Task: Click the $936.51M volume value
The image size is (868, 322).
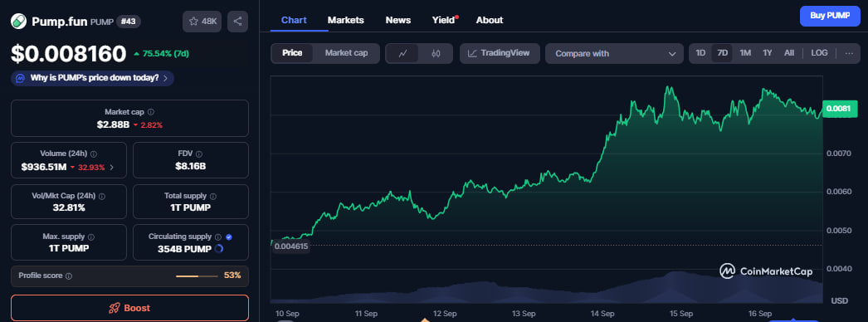Action: point(44,167)
